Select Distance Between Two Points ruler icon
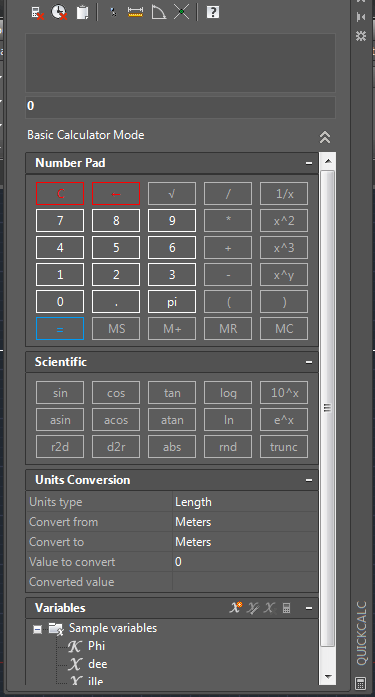 pos(136,12)
